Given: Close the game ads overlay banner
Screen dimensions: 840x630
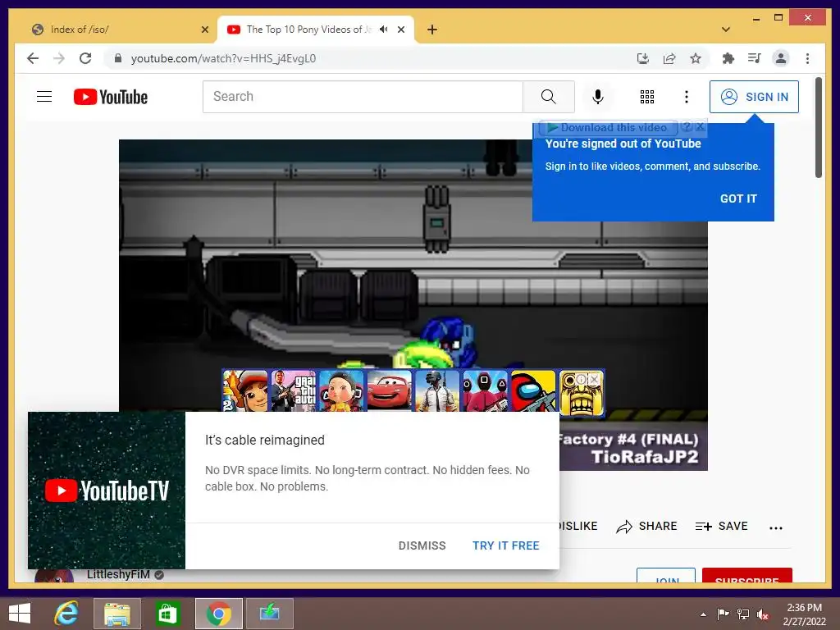Looking at the screenshot, I should coord(594,379).
